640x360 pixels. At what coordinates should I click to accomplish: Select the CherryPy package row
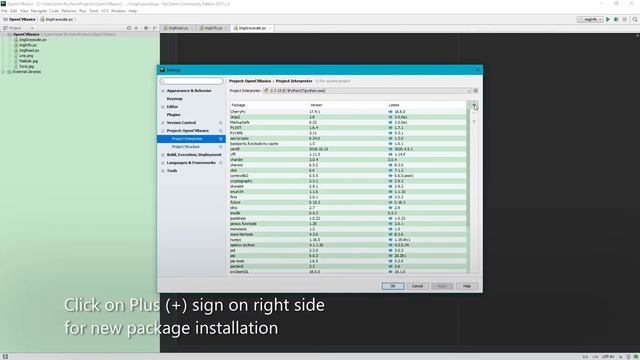(x=347, y=111)
